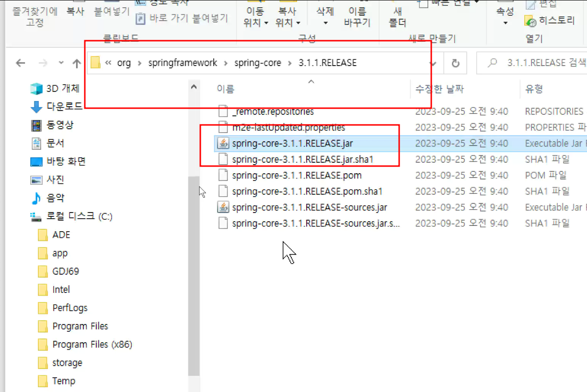Screen dimensions: 587x392
Task: Select the spring-core-3.1.1.RELEASE.pom file
Action: tap(297, 175)
